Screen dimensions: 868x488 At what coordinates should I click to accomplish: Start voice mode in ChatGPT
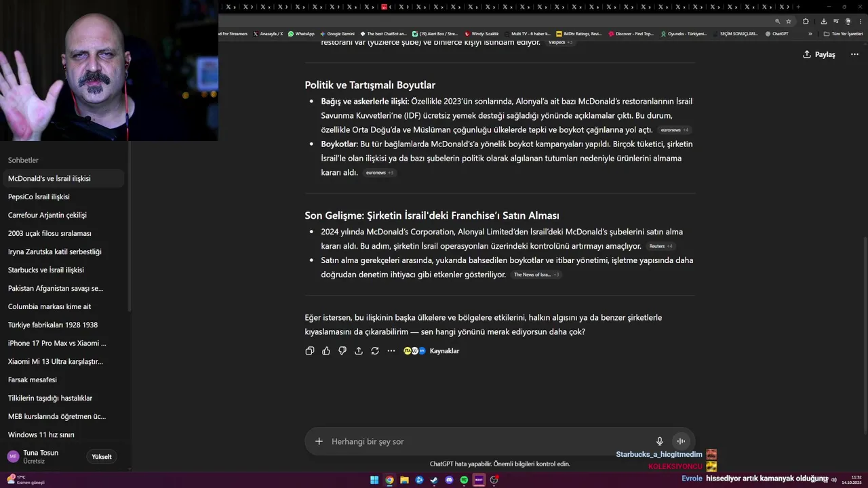click(681, 441)
